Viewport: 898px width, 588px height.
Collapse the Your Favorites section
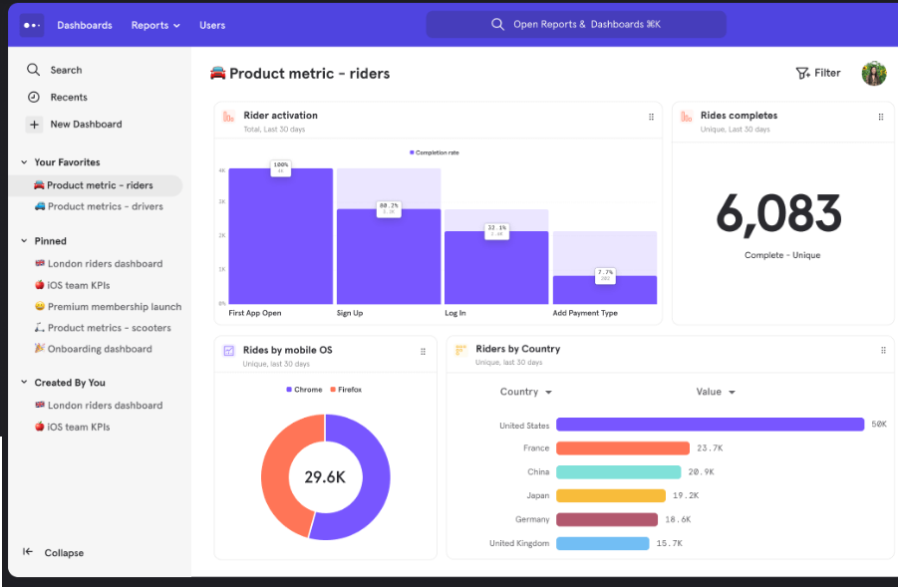coord(24,162)
